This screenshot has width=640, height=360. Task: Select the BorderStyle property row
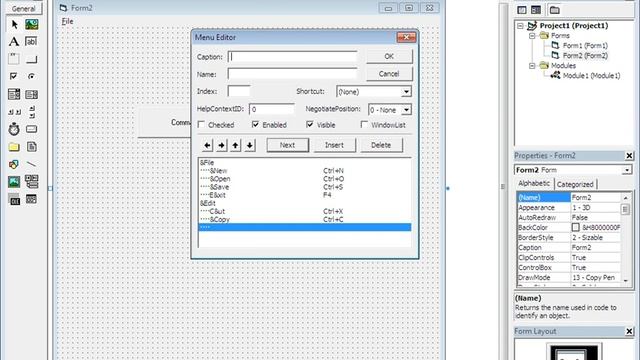569,238
